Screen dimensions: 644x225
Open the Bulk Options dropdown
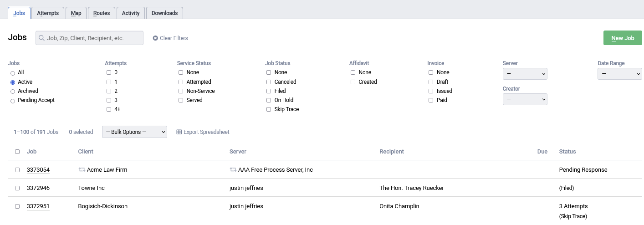point(134,132)
